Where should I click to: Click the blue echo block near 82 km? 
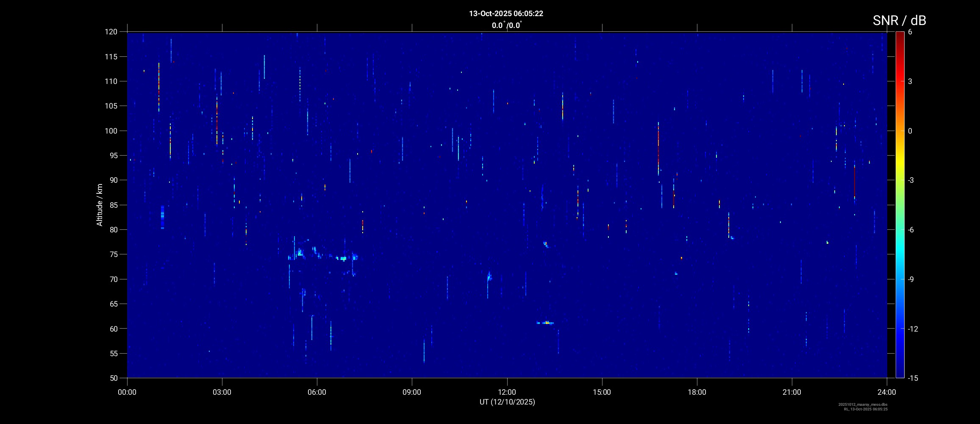click(162, 217)
